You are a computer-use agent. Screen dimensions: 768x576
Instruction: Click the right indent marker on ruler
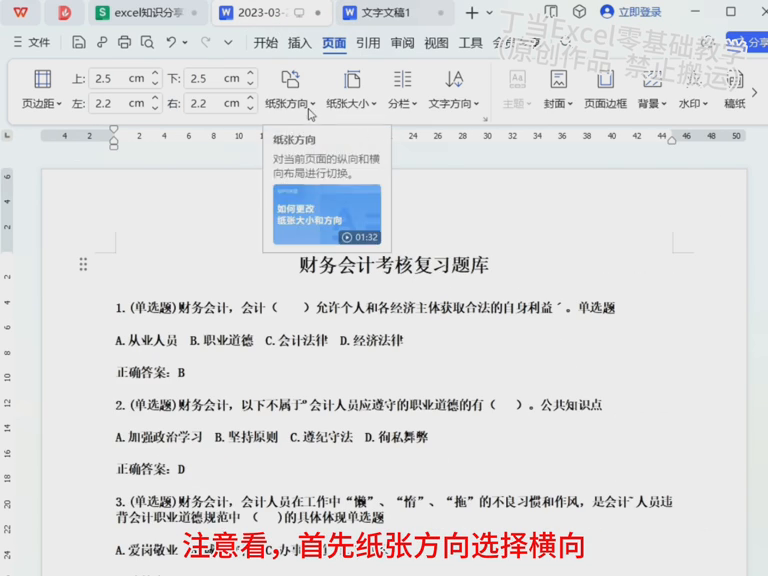coord(672,141)
